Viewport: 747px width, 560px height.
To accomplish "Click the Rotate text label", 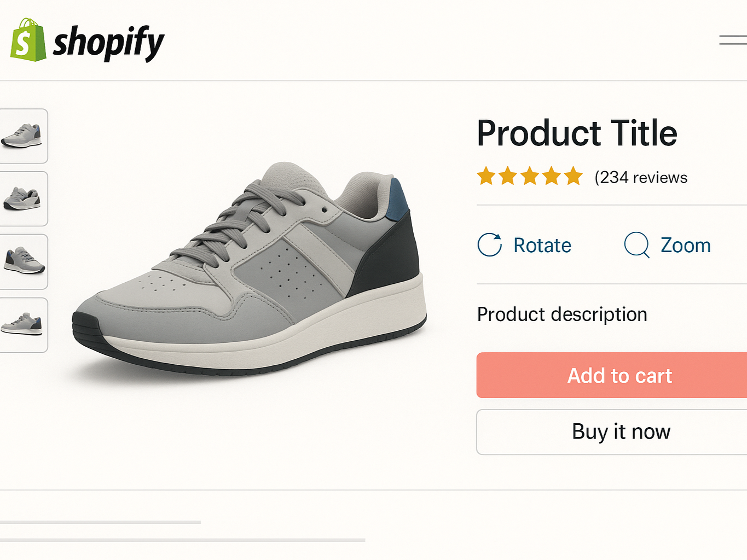I will [542, 246].
